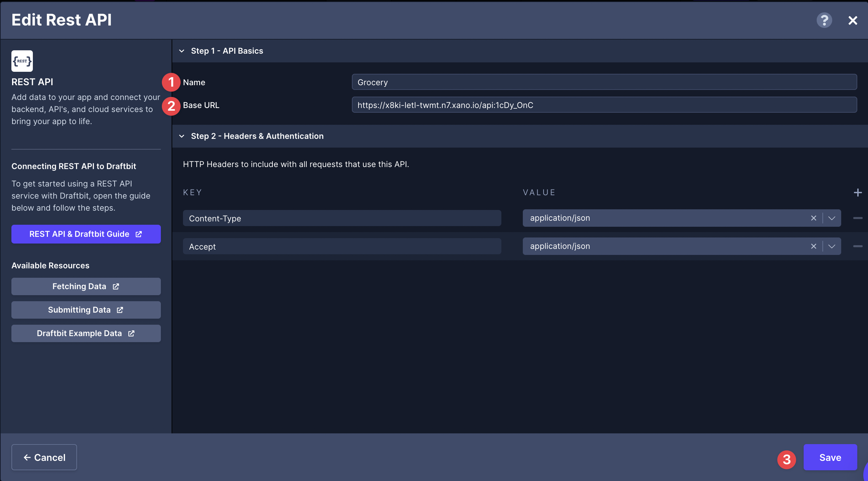Close the Edit Rest API dialog
Viewport: 868px width, 481px height.
(853, 20)
